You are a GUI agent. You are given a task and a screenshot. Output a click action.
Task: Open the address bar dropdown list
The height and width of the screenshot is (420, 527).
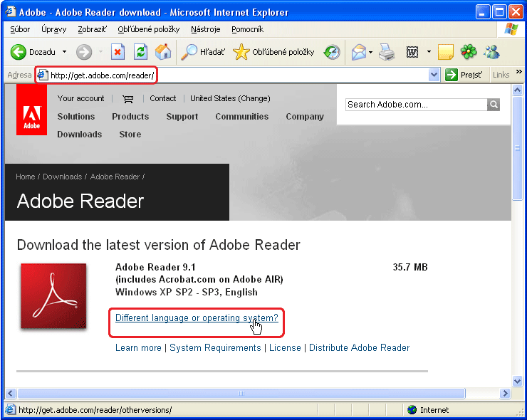(x=434, y=75)
